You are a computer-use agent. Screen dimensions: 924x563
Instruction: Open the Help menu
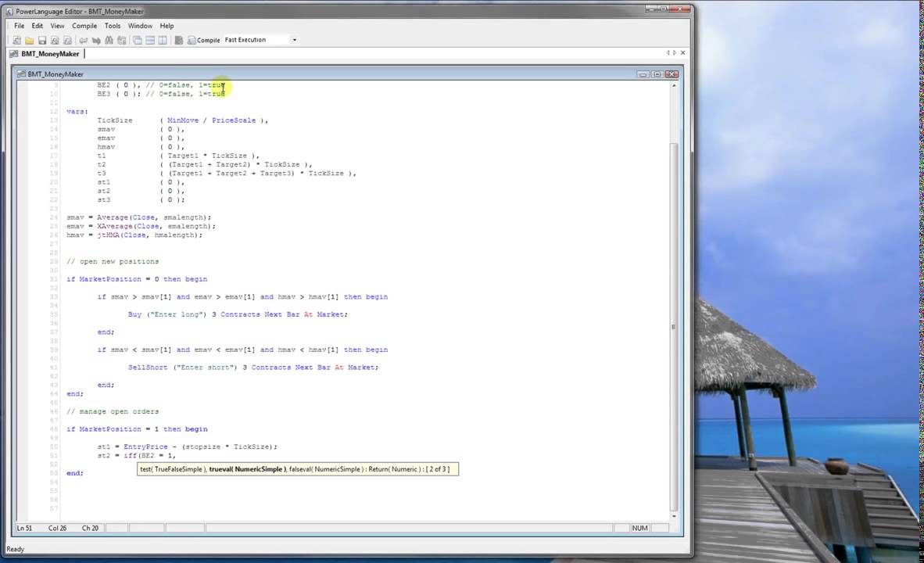167,26
